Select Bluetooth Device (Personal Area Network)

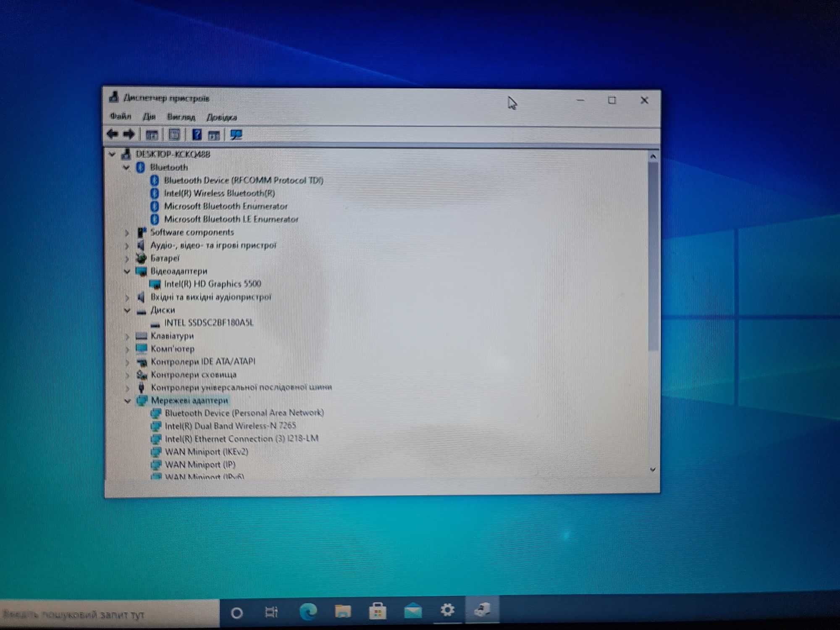(x=244, y=413)
